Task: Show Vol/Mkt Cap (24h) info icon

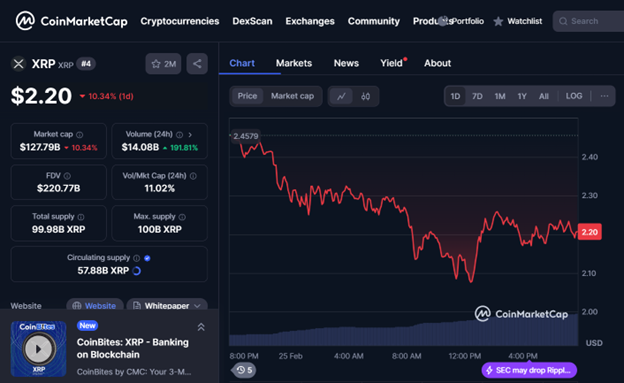Action: (193, 176)
